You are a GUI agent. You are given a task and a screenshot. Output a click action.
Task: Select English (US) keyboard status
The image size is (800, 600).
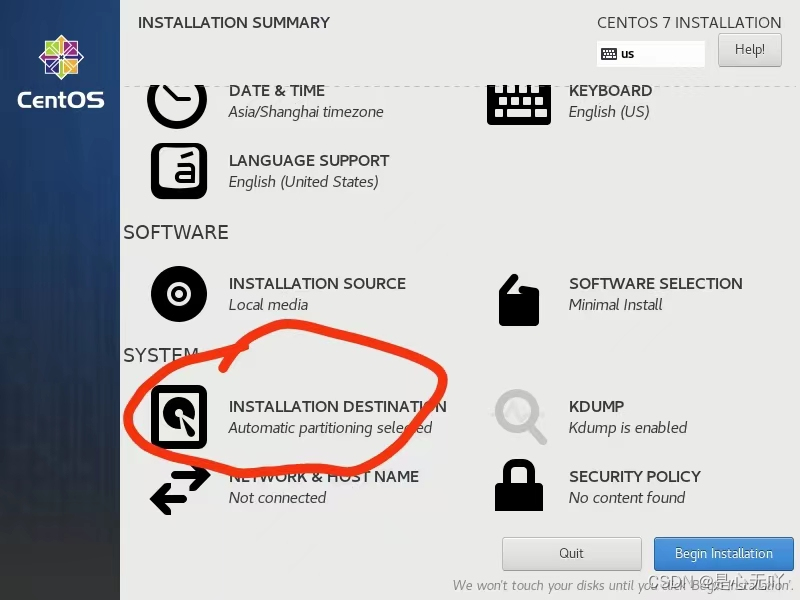(x=609, y=112)
